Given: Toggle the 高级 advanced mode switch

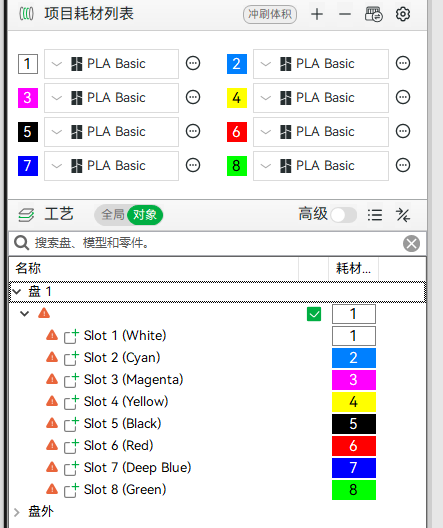Looking at the screenshot, I should pos(343,215).
